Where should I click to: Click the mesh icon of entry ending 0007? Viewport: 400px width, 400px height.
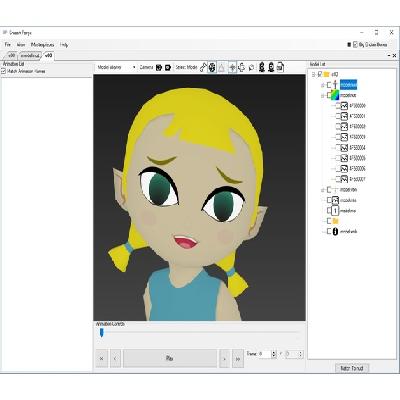[344, 179]
